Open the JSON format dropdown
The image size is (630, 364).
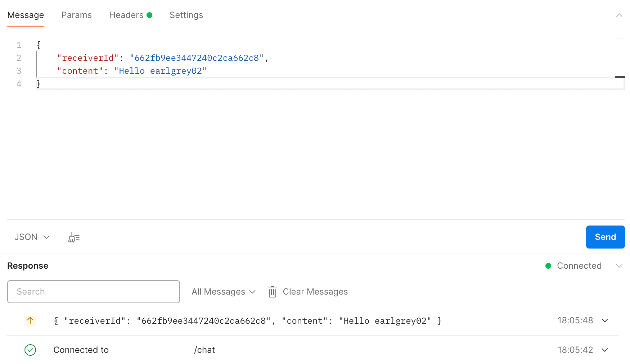32,237
